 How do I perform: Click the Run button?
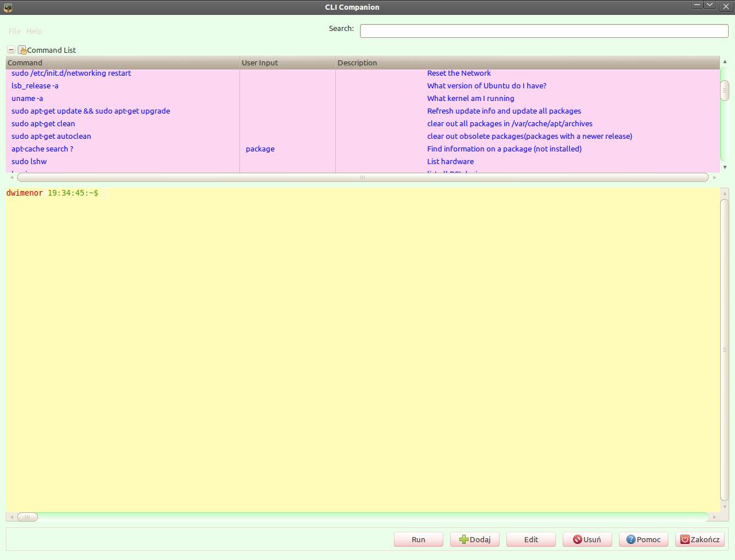[419, 539]
